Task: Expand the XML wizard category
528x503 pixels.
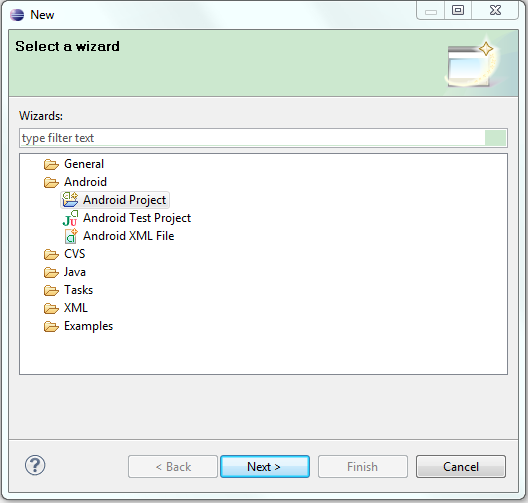Action: pos(76,308)
